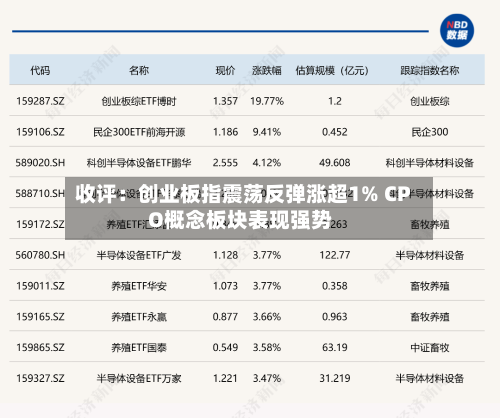Click the code 159865.SZ
This screenshot has height=418, width=500.
(40, 347)
